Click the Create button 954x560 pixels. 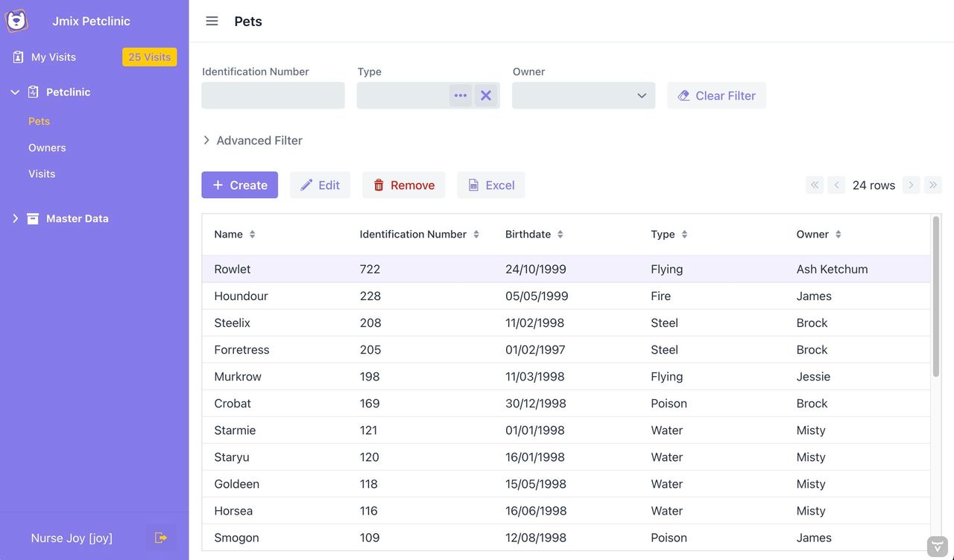point(239,185)
